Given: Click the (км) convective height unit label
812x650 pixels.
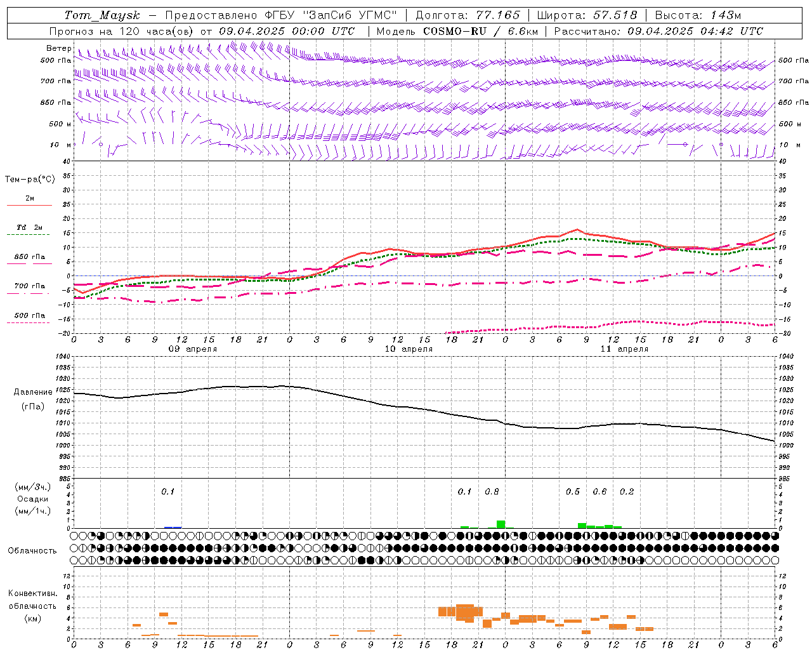Looking at the screenshot, I should tap(32, 618).
